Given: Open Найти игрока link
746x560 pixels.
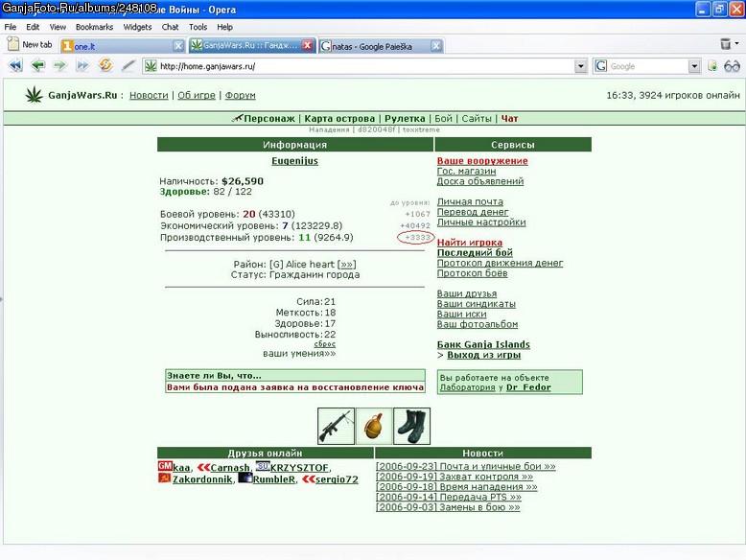Looking at the screenshot, I should 470,243.
